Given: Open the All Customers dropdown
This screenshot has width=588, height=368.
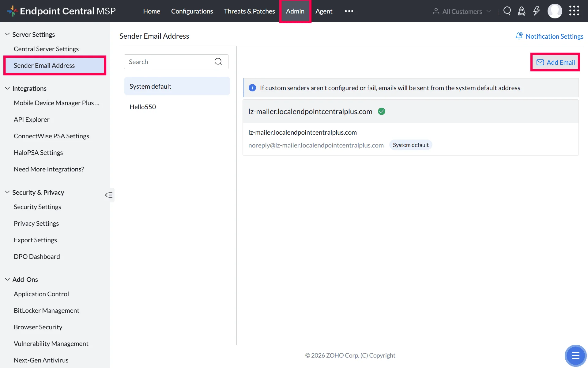Looking at the screenshot, I should (462, 11).
